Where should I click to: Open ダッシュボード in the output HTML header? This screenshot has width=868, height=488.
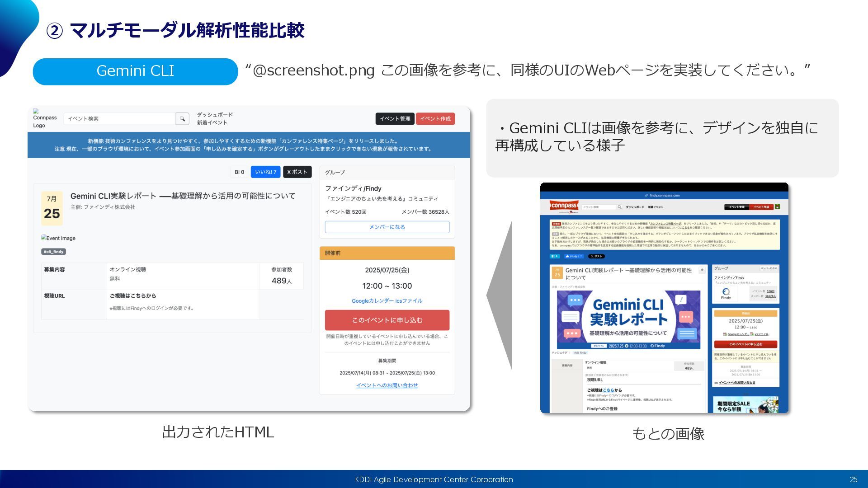(x=215, y=115)
